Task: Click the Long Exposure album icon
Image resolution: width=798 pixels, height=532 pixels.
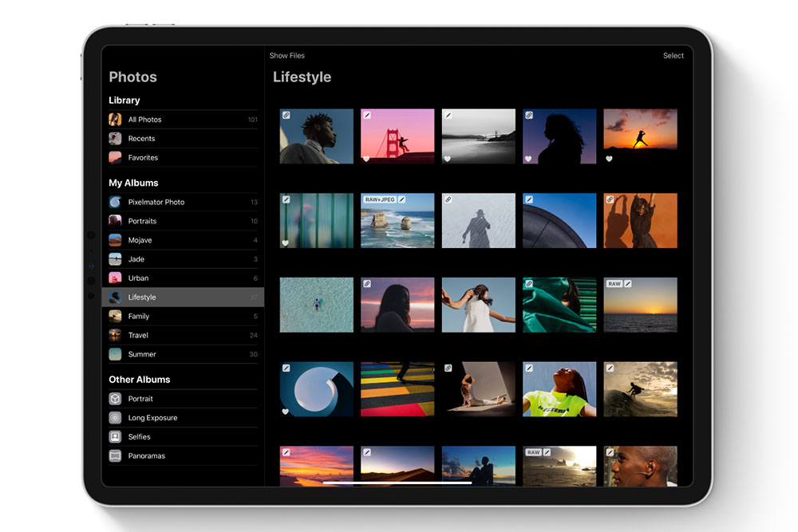Action: pyautogui.click(x=115, y=418)
